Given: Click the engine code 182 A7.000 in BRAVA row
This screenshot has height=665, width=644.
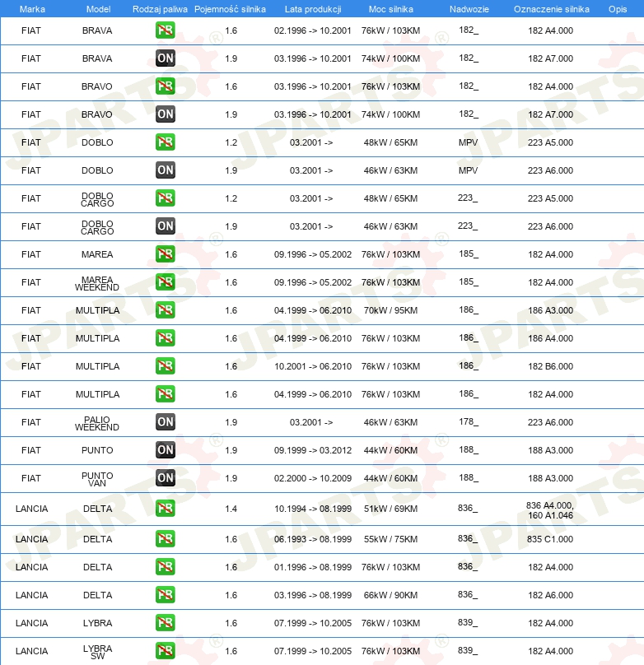Looking at the screenshot, I should (x=550, y=58).
